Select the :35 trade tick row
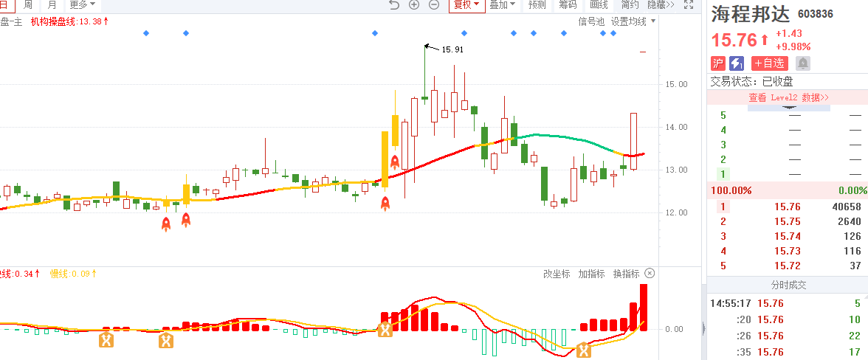Viewport: 868px width, 360px height. point(788,352)
